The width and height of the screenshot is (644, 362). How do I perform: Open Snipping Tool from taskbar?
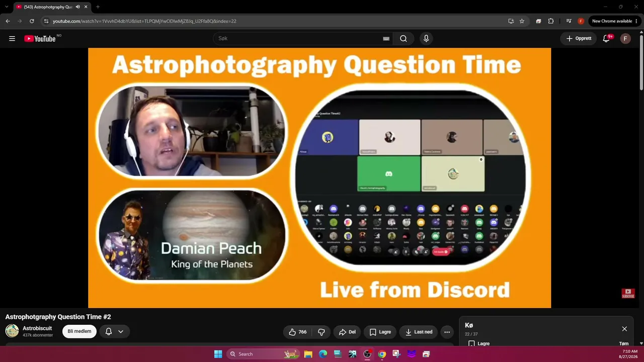[x=396, y=354]
